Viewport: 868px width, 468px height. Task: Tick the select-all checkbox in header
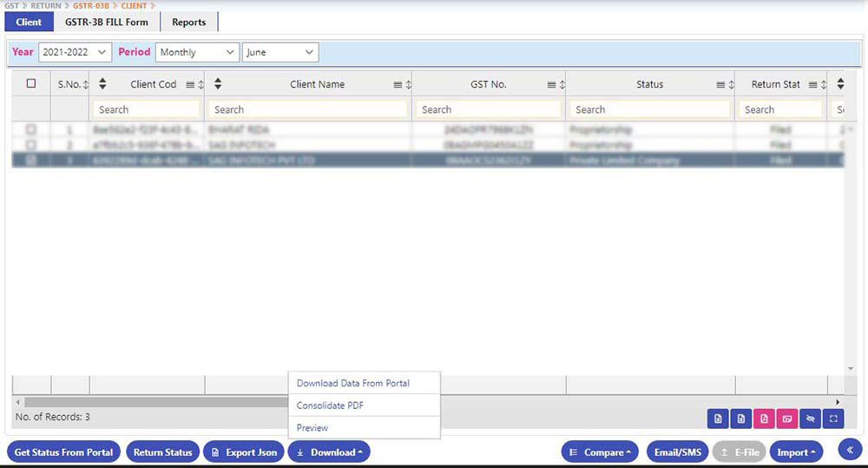(x=31, y=84)
